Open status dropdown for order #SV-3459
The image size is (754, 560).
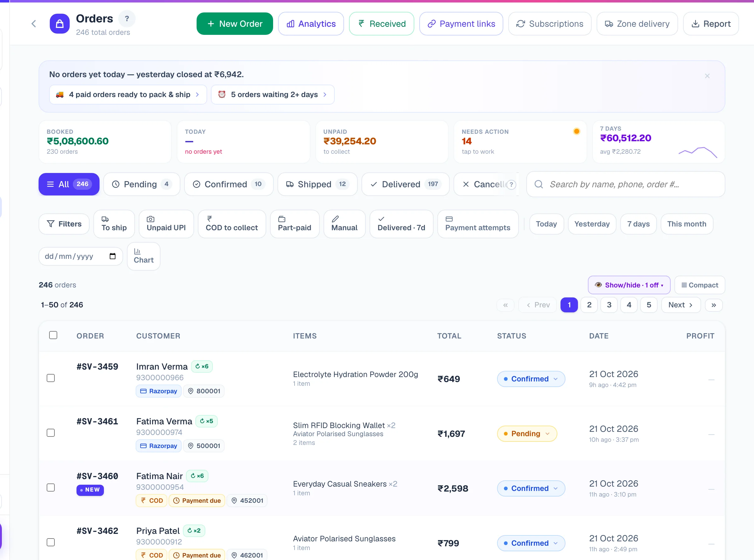531,379
